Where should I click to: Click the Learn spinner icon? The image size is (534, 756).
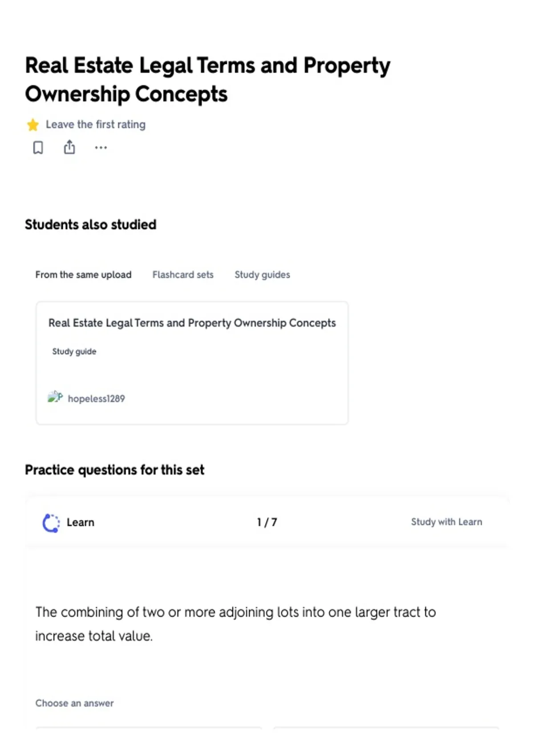point(51,523)
